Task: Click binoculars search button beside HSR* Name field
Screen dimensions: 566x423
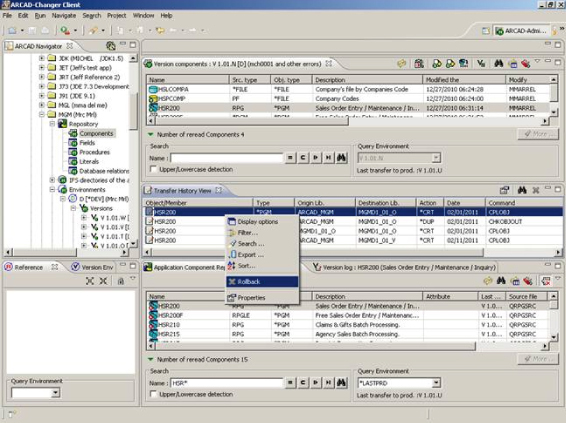Action: tap(341, 383)
